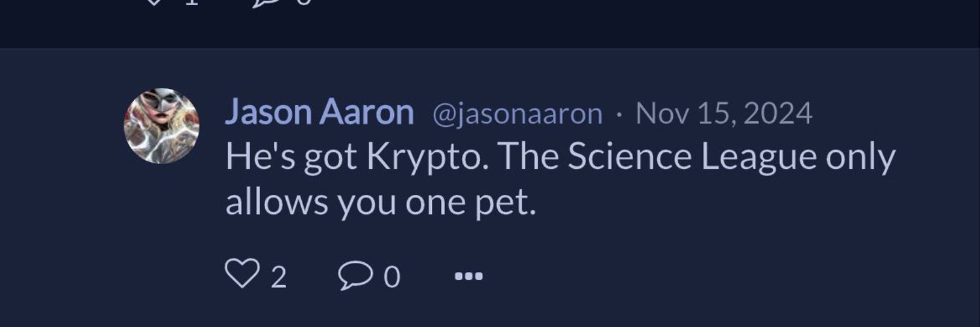View Jason Aaron's profile avatar picture
Screen dimensions: 980x327
click(161, 126)
